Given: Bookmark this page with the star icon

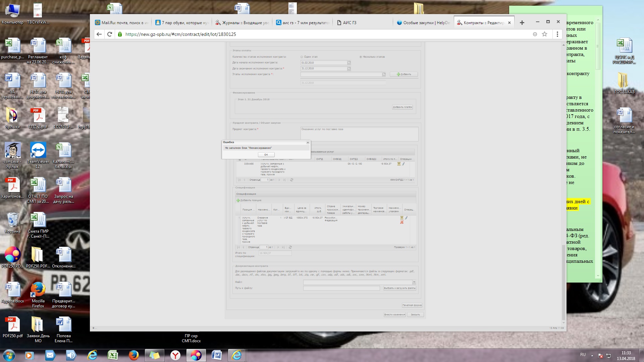Looking at the screenshot, I should point(544,34).
